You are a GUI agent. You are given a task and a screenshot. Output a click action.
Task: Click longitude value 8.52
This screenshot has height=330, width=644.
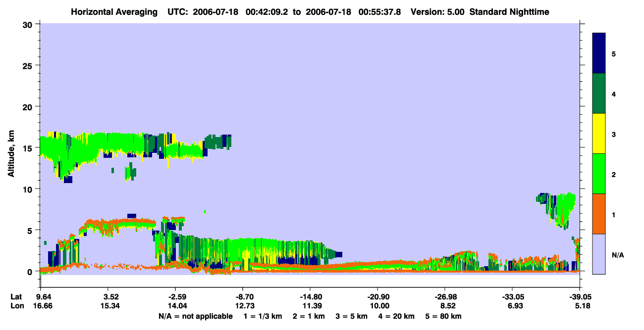448,306
